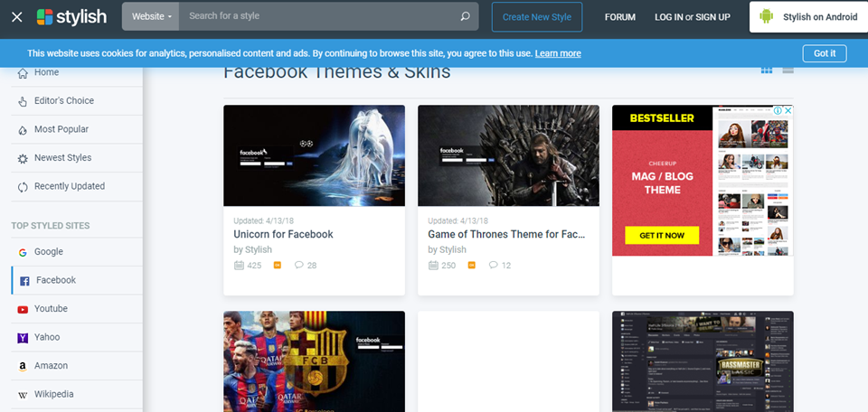Click LOG IN or SIGN UP

click(693, 17)
